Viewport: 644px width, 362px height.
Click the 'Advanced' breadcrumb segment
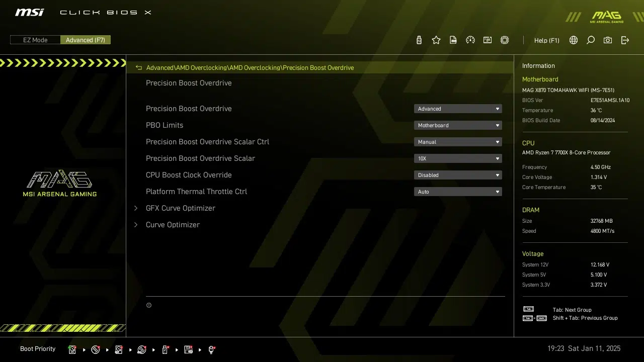(159, 68)
